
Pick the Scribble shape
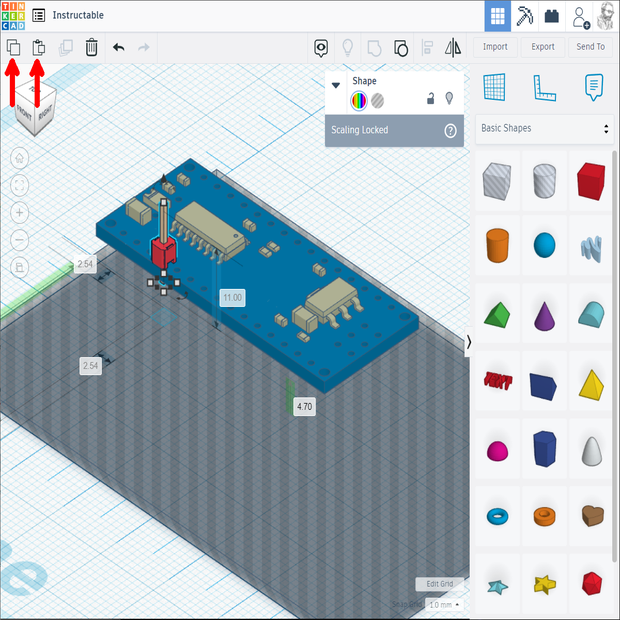[592, 248]
